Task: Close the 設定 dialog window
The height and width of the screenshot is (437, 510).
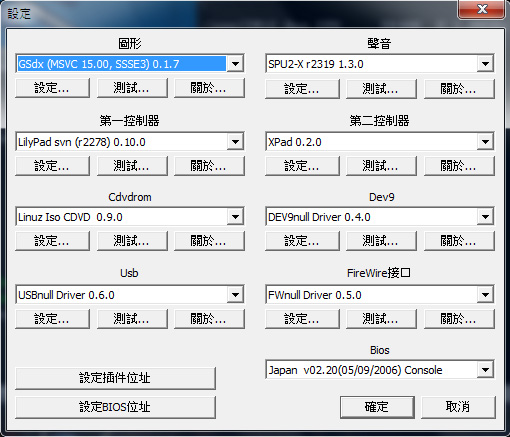Action: [x=482, y=9]
